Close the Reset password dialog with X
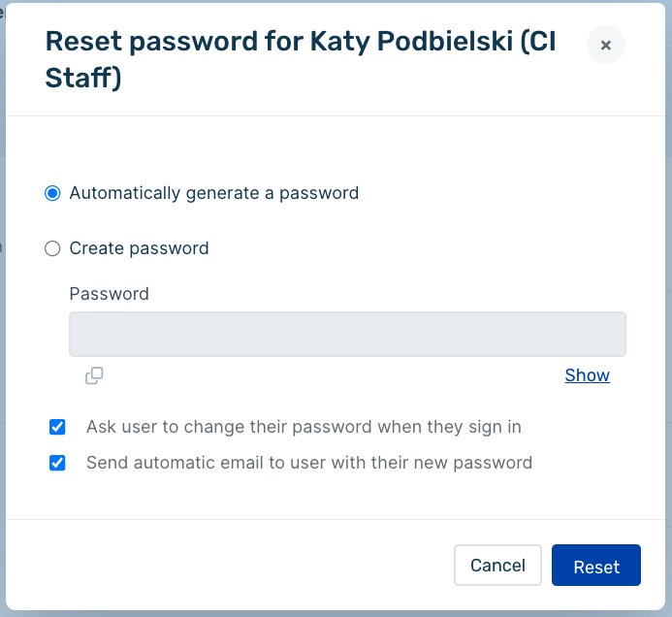The width and height of the screenshot is (672, 617). tap(605, 45)
